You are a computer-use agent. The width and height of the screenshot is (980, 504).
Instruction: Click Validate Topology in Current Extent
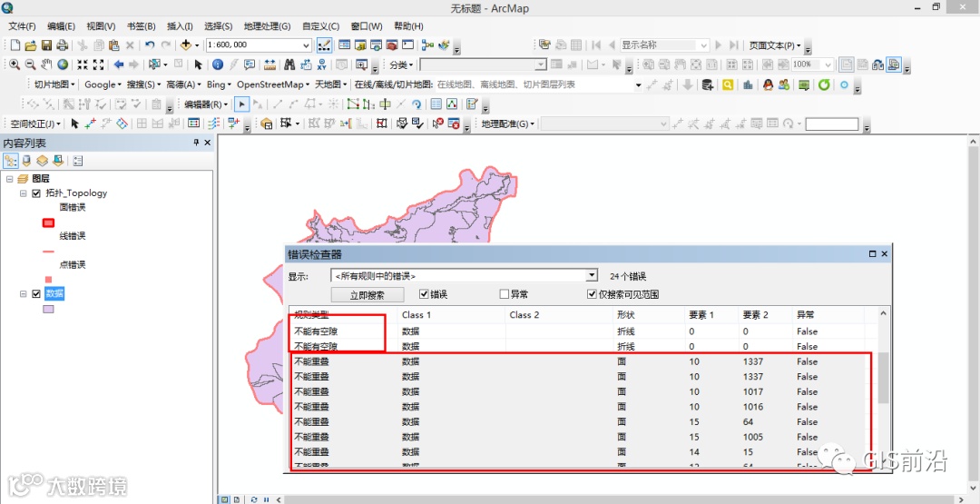(x=417, y=124)
